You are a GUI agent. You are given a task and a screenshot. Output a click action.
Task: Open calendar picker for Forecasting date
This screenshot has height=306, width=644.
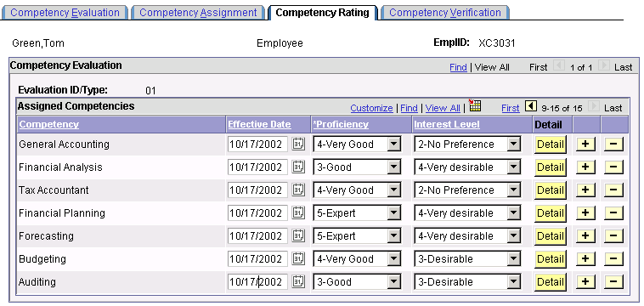point(298,235)
